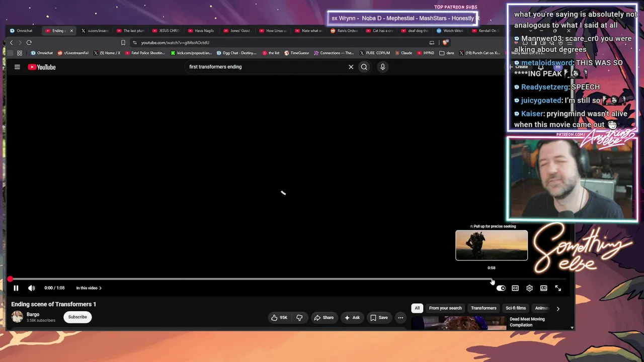Open the Connections bookmark
Image resolution: width=644 pixels, height=362 pixels.
[x=334, y=53]
